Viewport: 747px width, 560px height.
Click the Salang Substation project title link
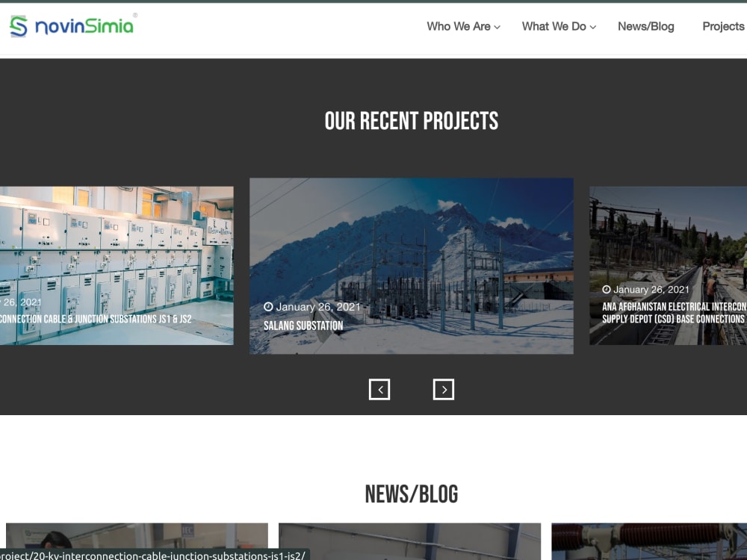click(x=303, y=326)
